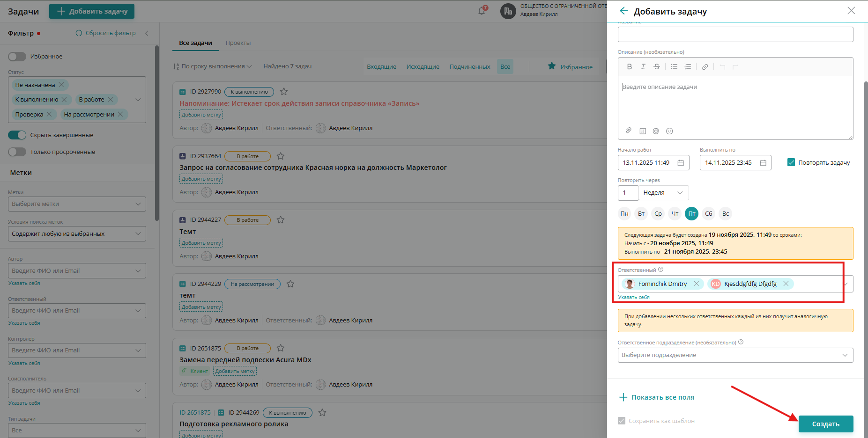Screen dimensions: 868x438
Task: Show Подчиненных tasks
Action: tap(470, 67)
